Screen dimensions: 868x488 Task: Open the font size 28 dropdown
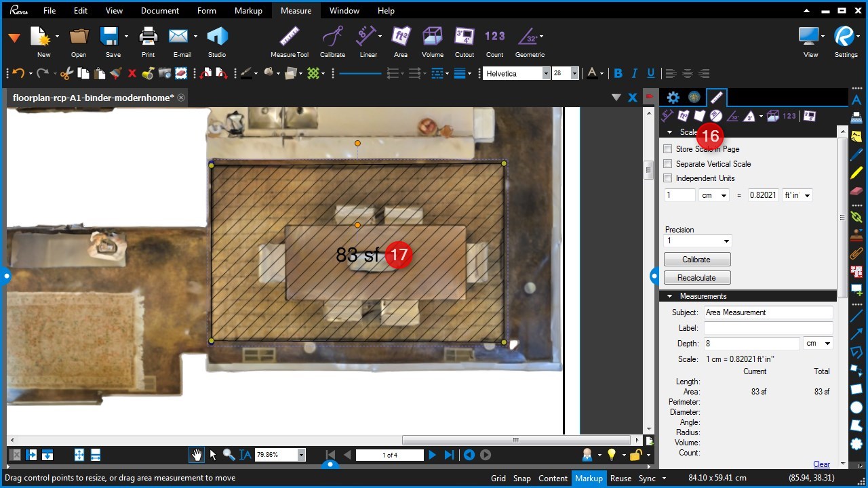[x=575, y=73]
